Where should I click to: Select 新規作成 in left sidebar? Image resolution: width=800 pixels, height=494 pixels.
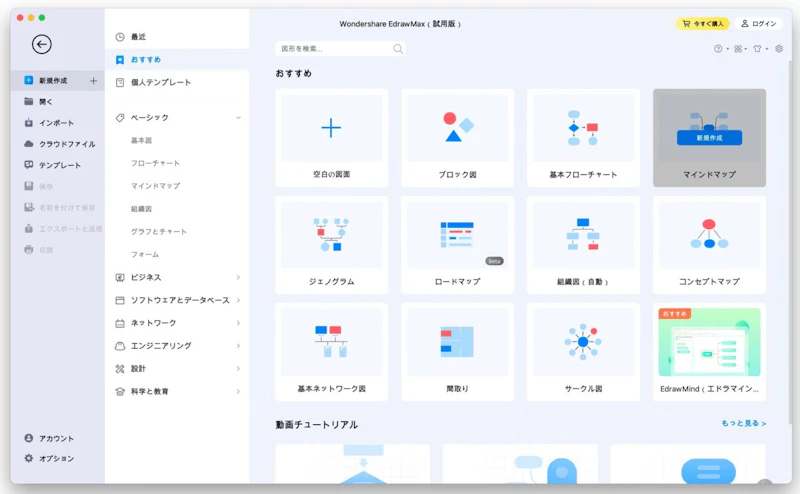point(57,81)
